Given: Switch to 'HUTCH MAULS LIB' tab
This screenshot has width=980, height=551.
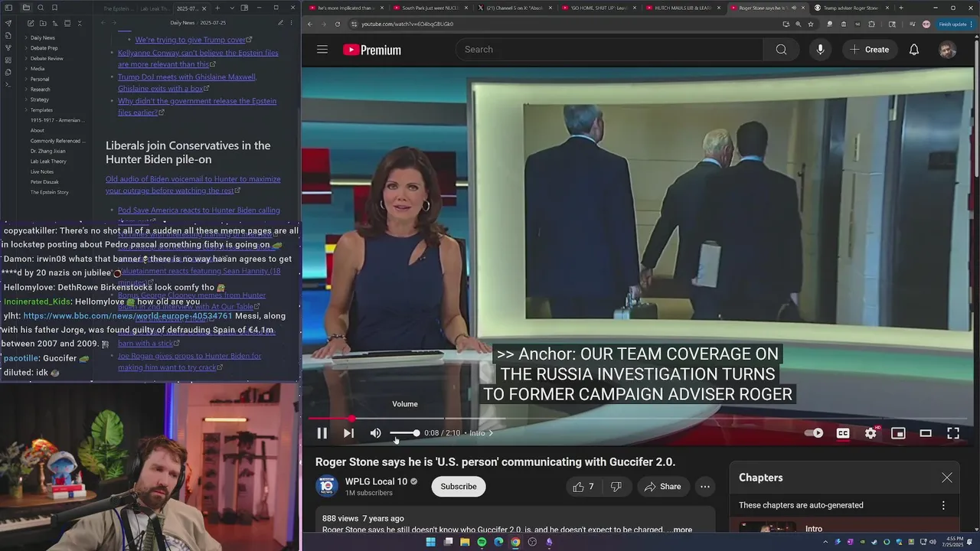Looking at the screenshot, I should [x=685, y=8].
